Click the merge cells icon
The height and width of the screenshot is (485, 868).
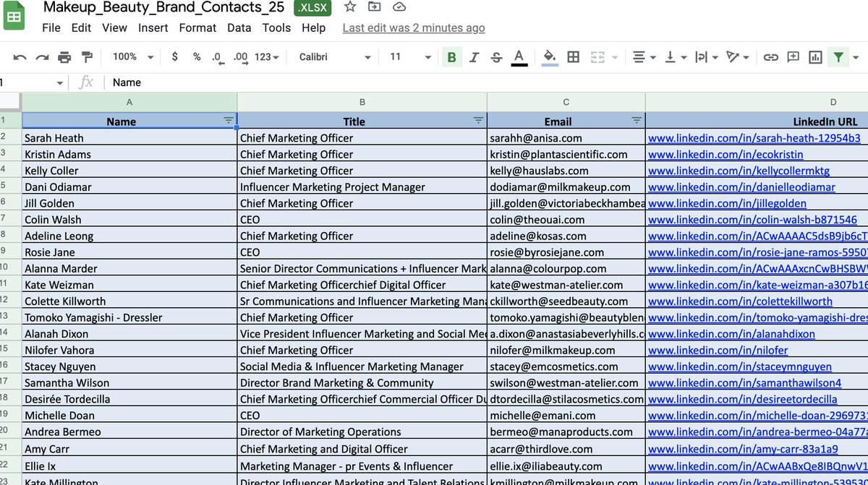[597, 57]
